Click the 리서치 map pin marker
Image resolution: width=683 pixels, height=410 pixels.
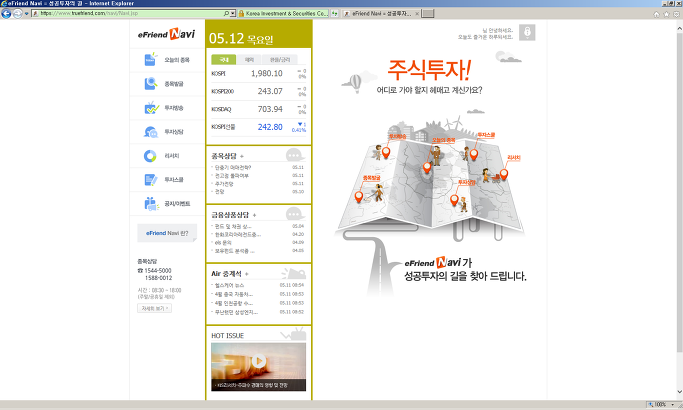pos(504,174)
